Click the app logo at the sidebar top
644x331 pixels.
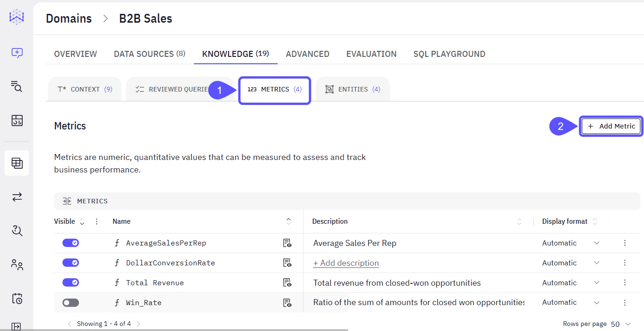[x=17, y=17]
